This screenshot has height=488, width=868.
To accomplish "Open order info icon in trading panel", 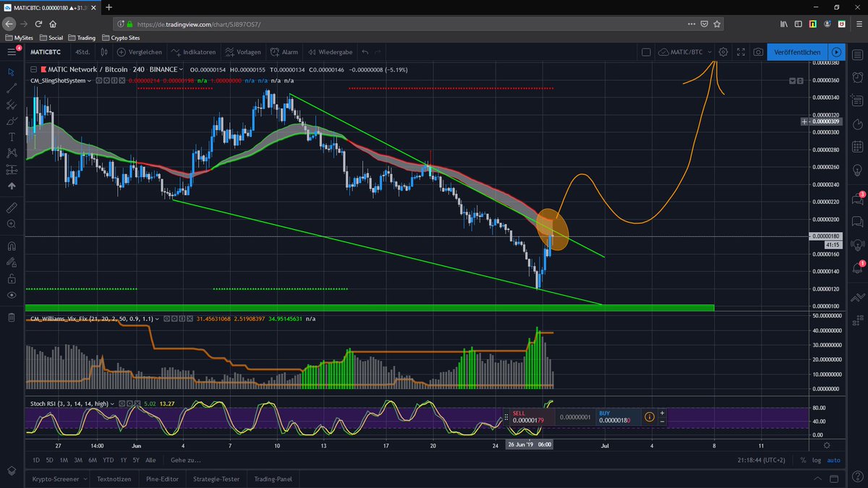I will click(x=649, y=417).
